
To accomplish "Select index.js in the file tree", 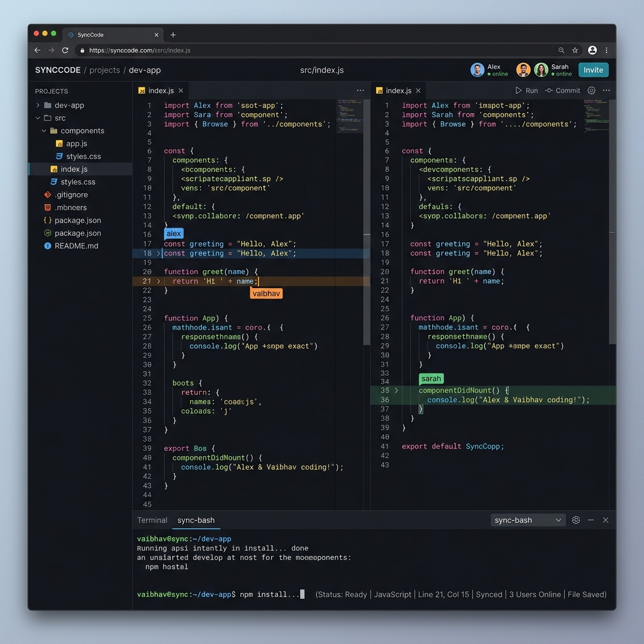I will 80,169.
